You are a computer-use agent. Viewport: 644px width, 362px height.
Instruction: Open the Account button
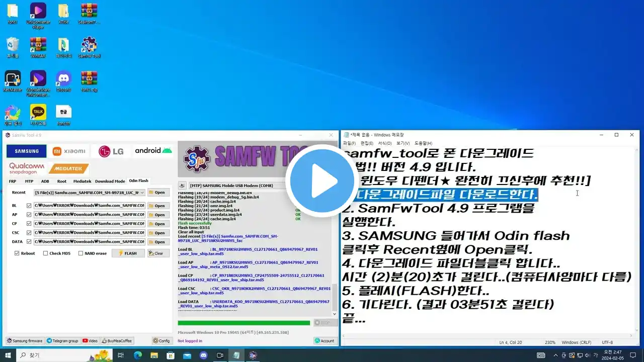pyautogui.click(x=325, y=340)
